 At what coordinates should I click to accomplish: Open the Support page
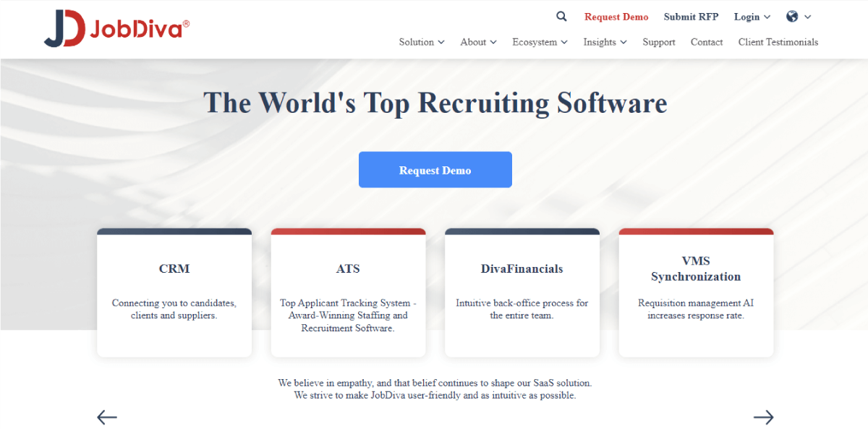[659, 42]
